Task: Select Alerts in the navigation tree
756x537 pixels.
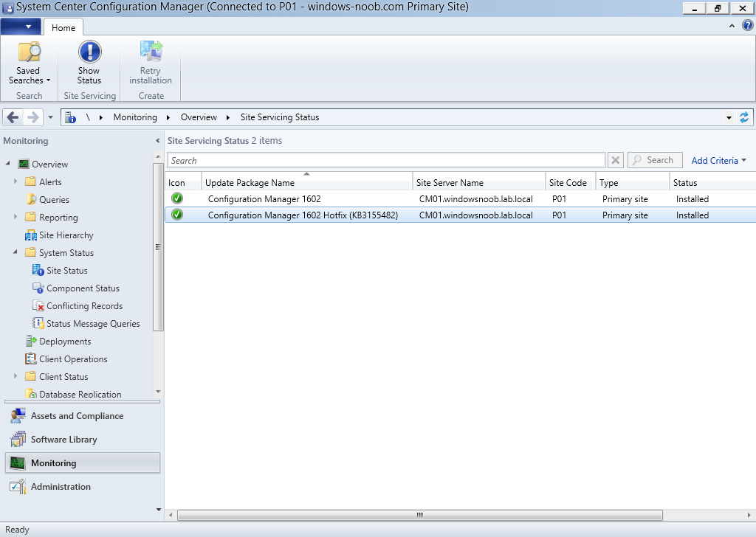Action: click(51, 181)
